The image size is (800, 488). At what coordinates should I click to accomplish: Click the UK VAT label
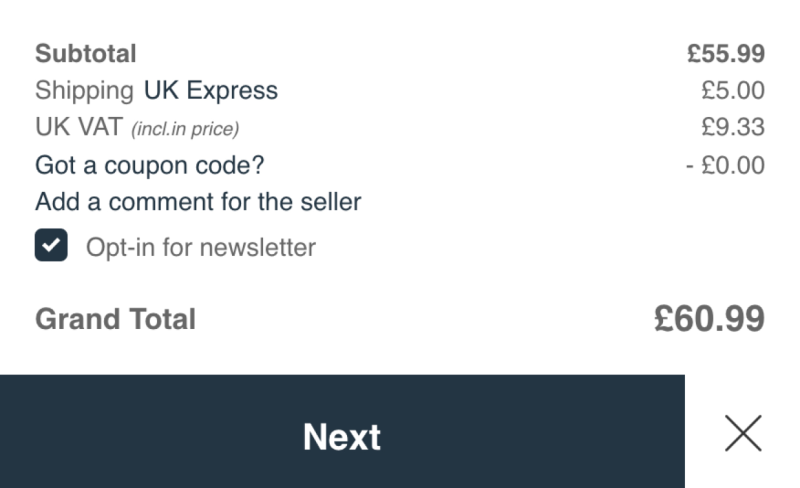point(79,127)
